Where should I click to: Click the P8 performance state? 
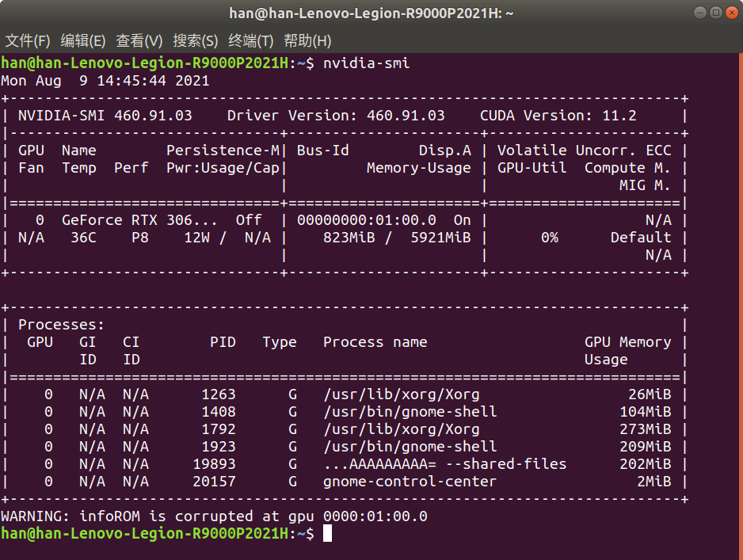pos(139,238)
